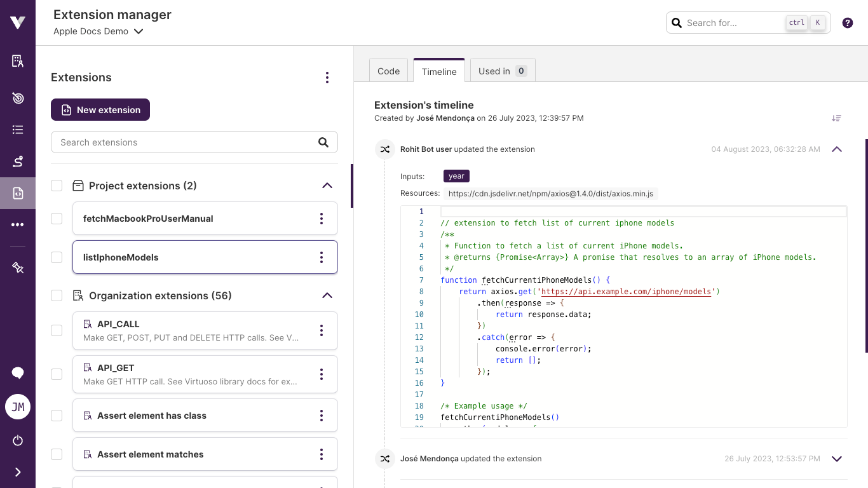
Task: Open the snake path icon in sidebar
Action: tap(18, 161)
